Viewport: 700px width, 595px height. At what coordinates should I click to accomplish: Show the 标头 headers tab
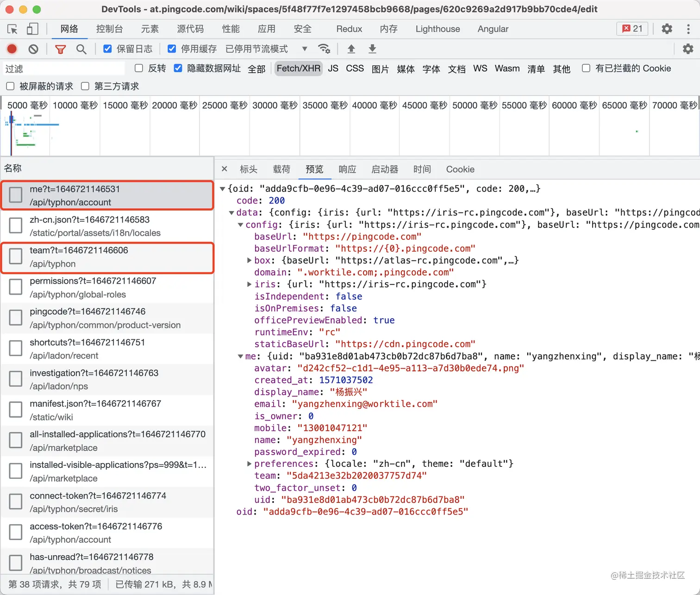coord(249,169)
